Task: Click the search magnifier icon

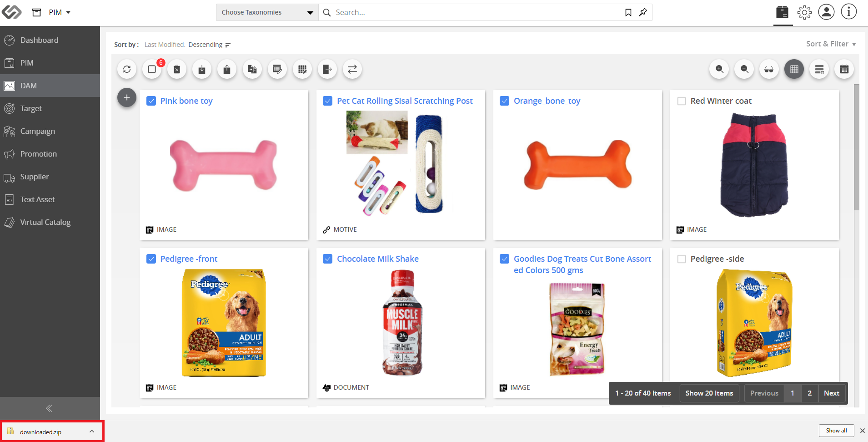Action: pyautogui.click(x=326, y=12)
